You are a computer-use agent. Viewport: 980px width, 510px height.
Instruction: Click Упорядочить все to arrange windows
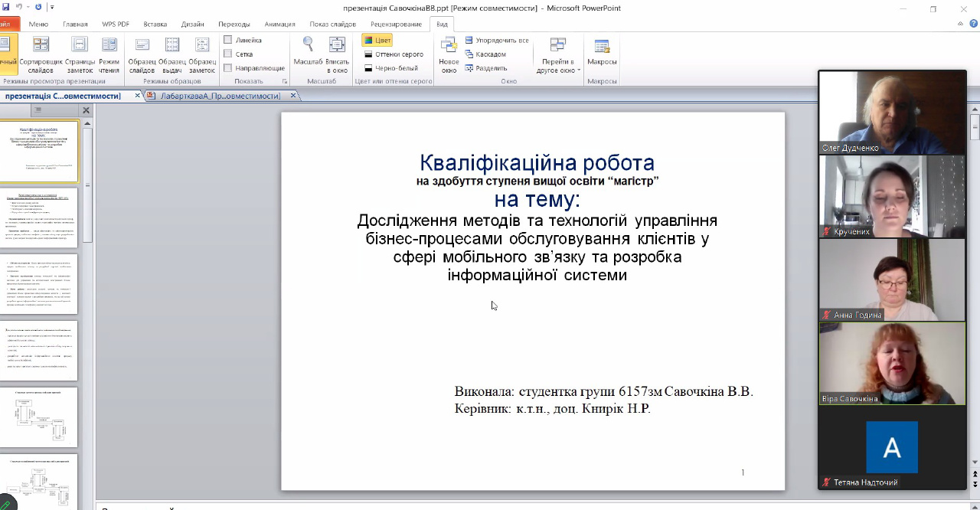(x=501, y=40)
